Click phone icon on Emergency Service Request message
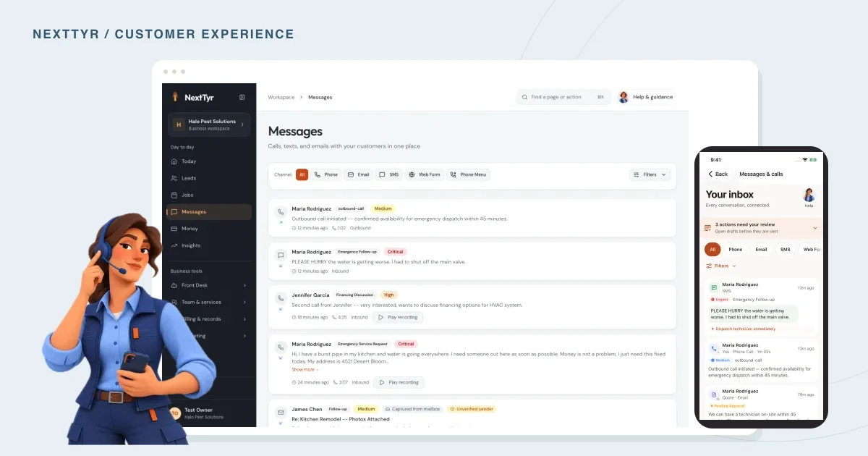 click(x=281, y=347)
